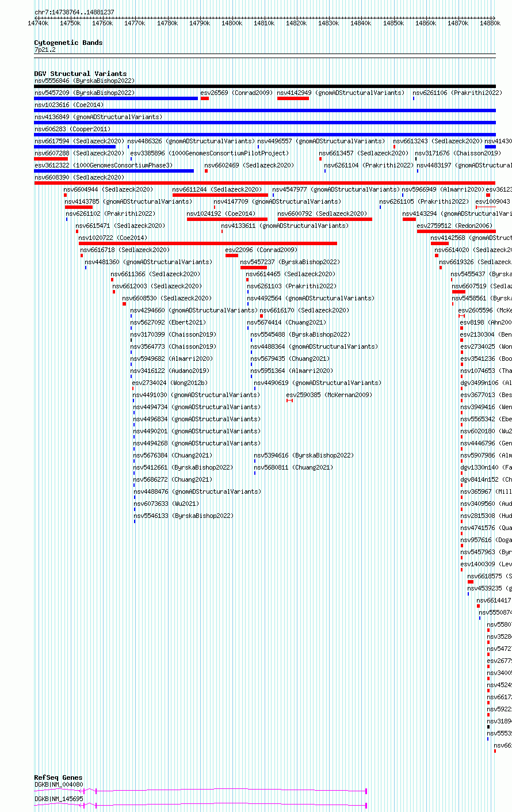Click nsv6608530 (Sedlazeck2020) label

pos(167,298)
